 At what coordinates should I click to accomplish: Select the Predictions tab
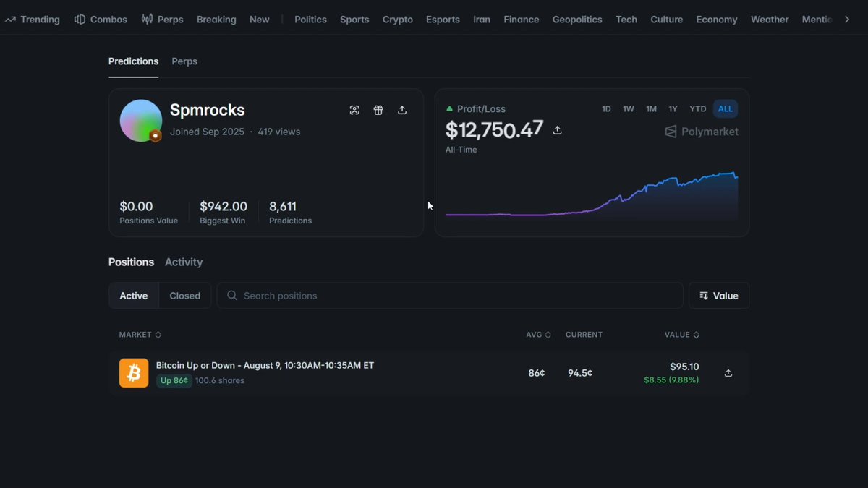pyautogui.click(x=133, y=61)
